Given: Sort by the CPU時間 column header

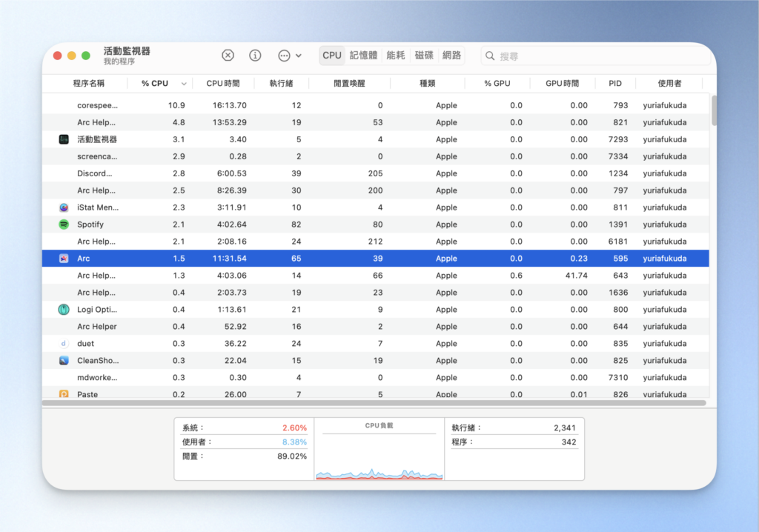Looking at the screenshot, I should (222, 83).
